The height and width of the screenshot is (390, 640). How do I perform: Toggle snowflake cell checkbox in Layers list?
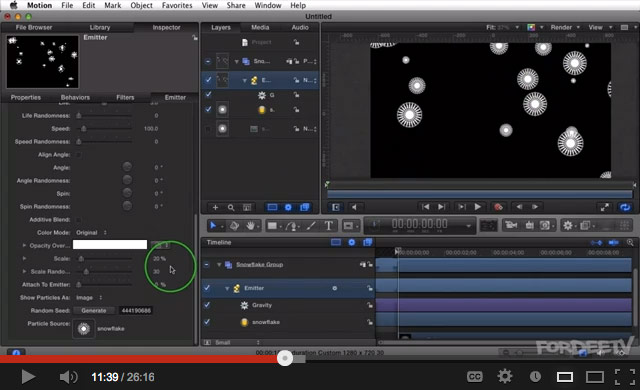coord(208,109)
